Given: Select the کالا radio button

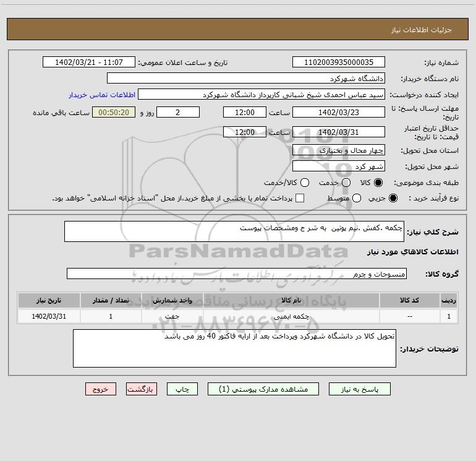Looking at the screenshot, I should [378, 183].
